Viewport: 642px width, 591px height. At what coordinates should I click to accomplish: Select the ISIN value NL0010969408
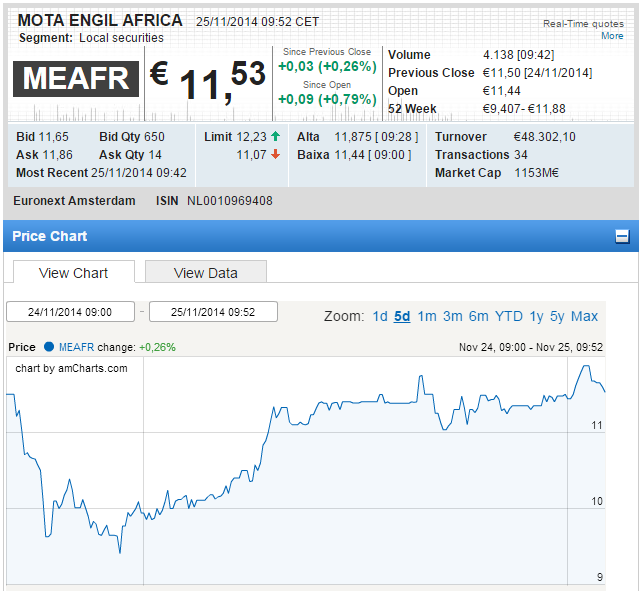click(230, 201)
